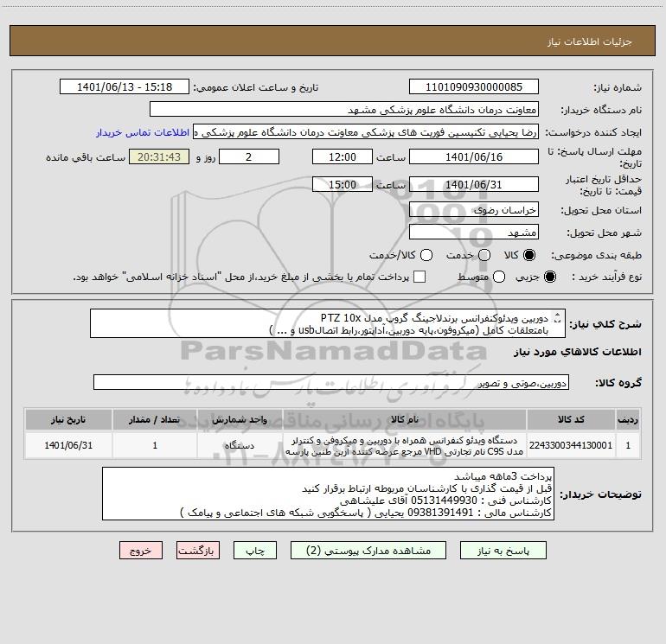Click the delivery province field خراسان رضوی
The image size is (666, 644).
[474, 210]
